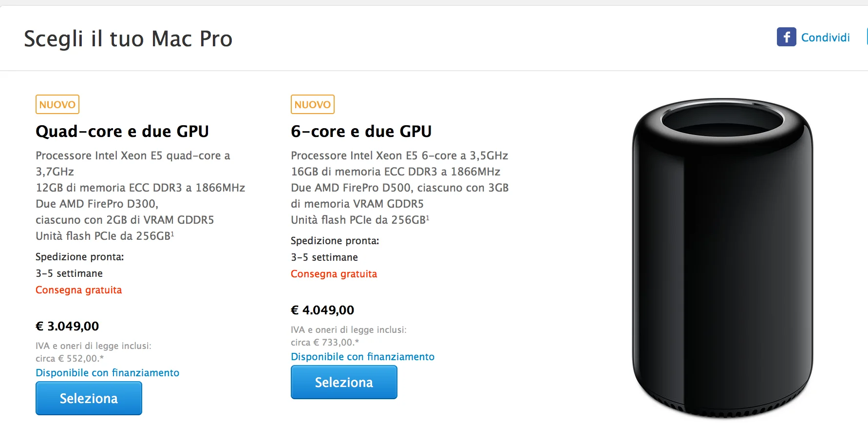The width and height of the screenshot is (868, 425).
Task: Open Disponibile con finanziamento under Quad-core model
Action: point(107,372)
